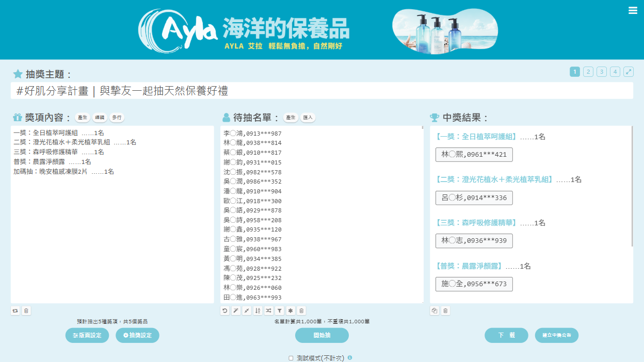Clear the prize list using its trash icon
Image resolution: width=644 pixels, height=362 pixels.
(27, 310)
